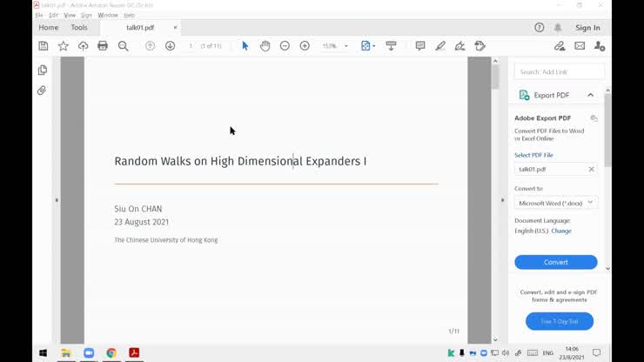Go to next page arrow
The height and width of the screenshot is (362, 644).
tap(170, 46)
